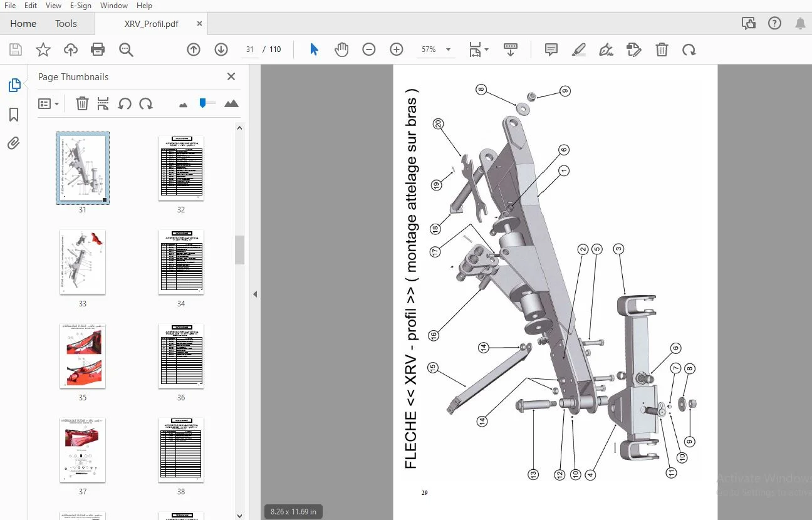Adjust the thumbnail size slider
This screenshot has width=812, height=520.
203,103
